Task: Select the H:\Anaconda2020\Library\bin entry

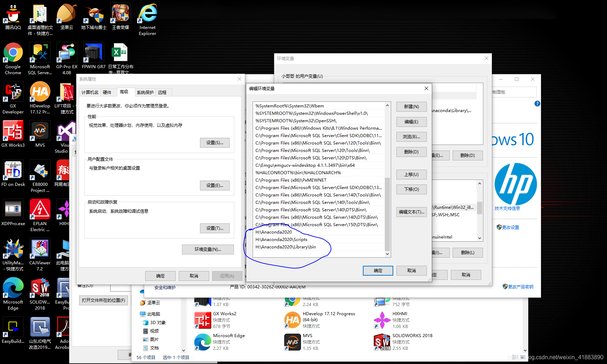Action: pyautogui.click(x=319, y=247)
